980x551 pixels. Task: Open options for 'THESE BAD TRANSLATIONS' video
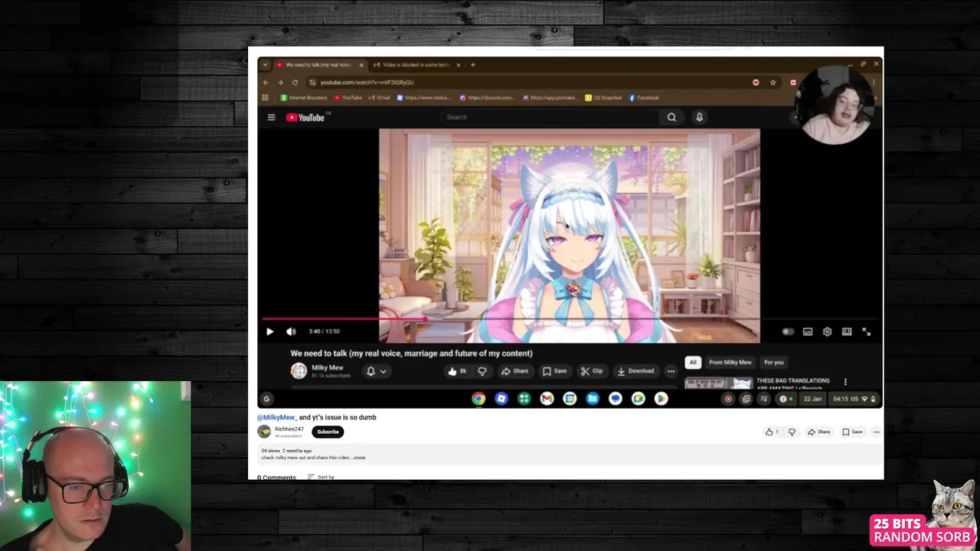tap(845, 381)
